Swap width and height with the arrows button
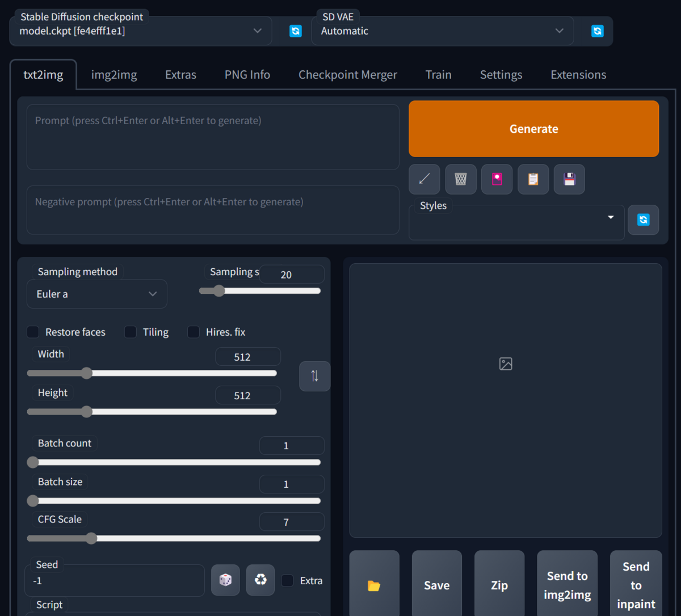The height and width of the screenshot is (616, 681). point(315,376)
